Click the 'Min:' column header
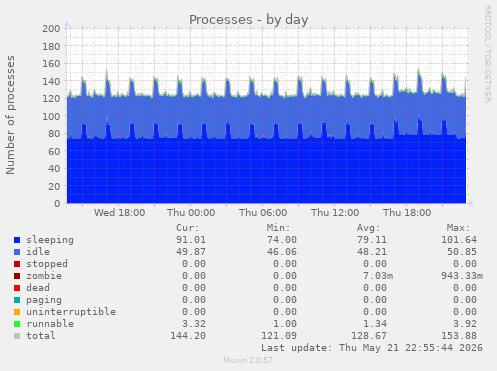 pyautogui.click(x=278, y=228)
